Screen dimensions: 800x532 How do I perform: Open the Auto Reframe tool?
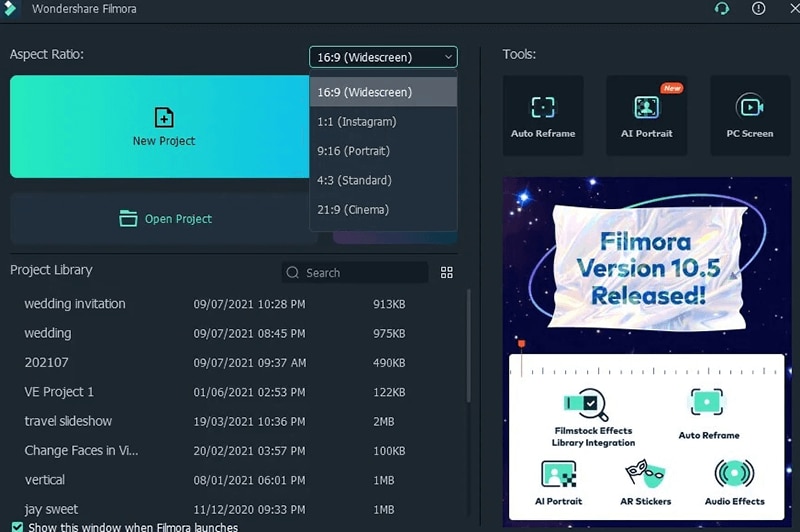click(543, 116)
